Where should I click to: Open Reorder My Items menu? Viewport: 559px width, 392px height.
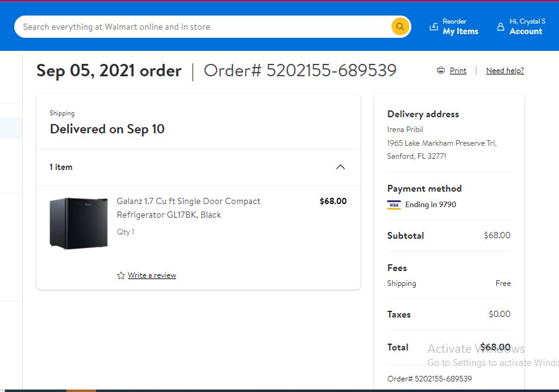pyautogui.click(x=454, y=27)
